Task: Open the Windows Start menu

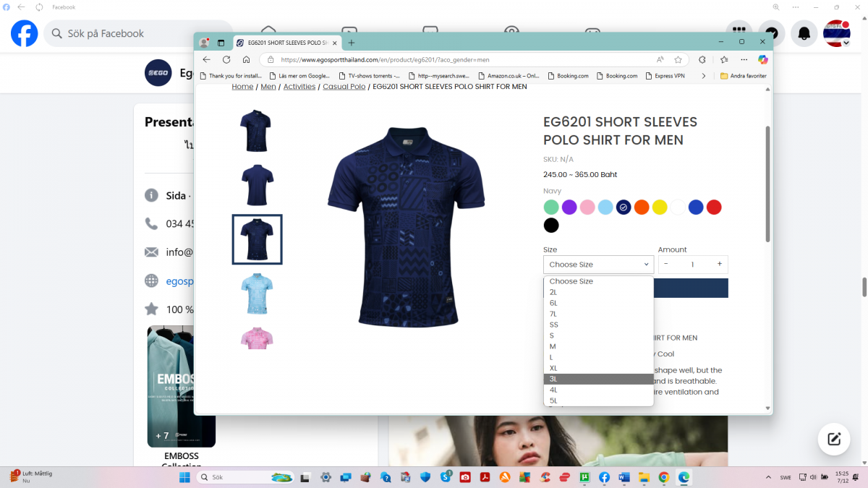Action: [184, 477]
